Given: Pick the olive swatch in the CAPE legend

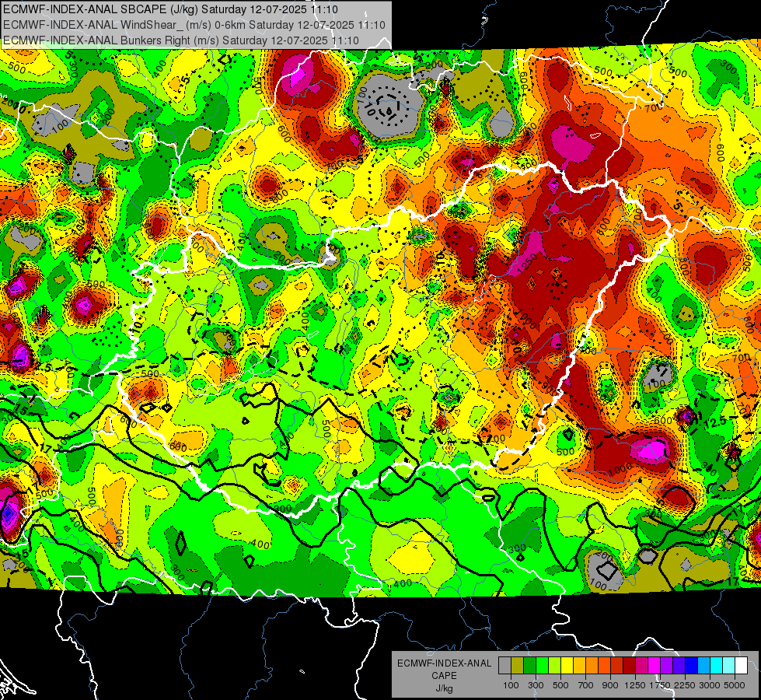Looking at the screenshot, I should tap(518, 666).
